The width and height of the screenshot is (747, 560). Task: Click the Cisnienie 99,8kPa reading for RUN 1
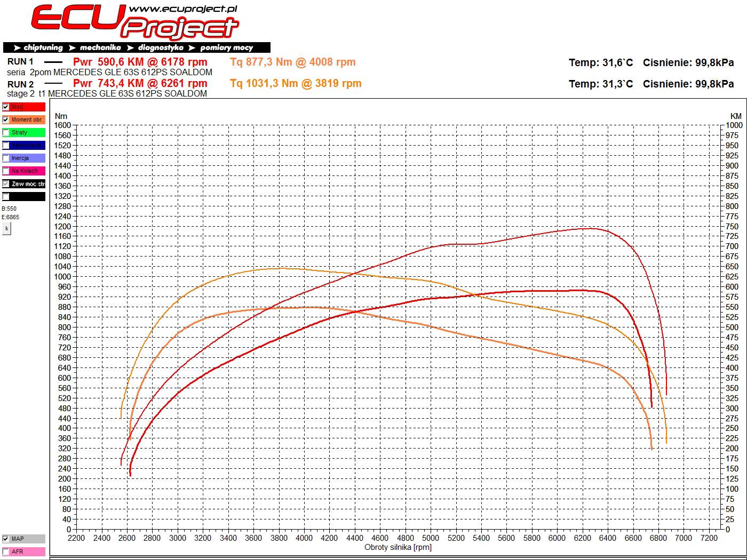click(688, 62)
